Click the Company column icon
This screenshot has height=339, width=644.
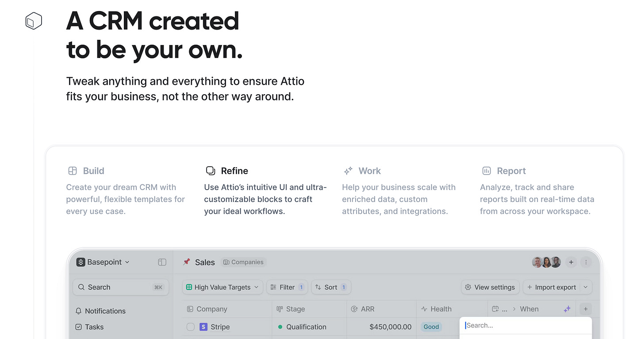(x=190, y=309)
